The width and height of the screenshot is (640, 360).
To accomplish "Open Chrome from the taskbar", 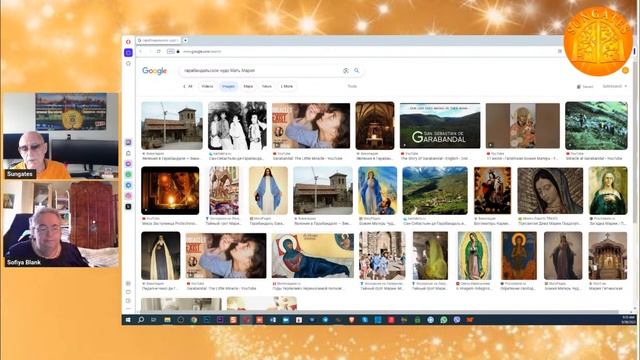I will 194,320.
